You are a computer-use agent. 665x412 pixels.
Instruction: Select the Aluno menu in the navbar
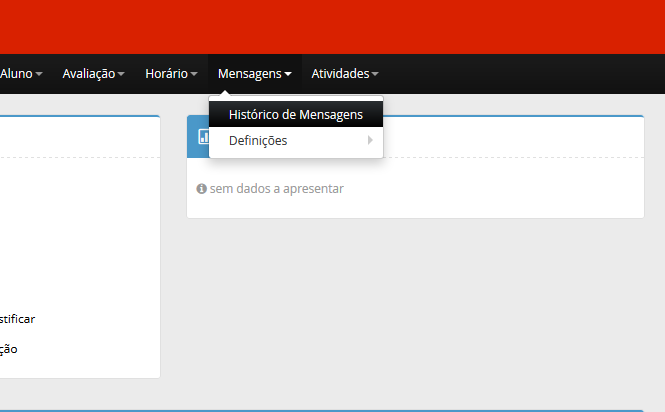(x=15, y=74)
